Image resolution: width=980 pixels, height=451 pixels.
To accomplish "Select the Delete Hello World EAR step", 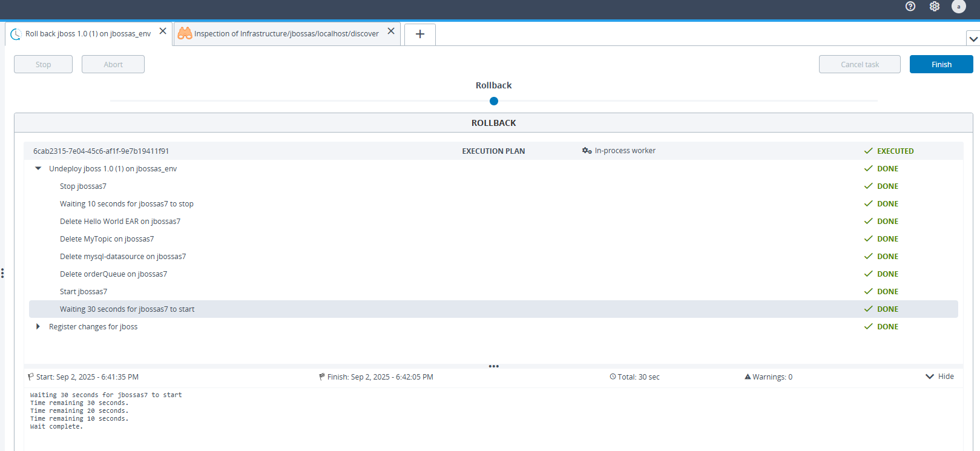I will pyautogui.click(x=120, y=222).
